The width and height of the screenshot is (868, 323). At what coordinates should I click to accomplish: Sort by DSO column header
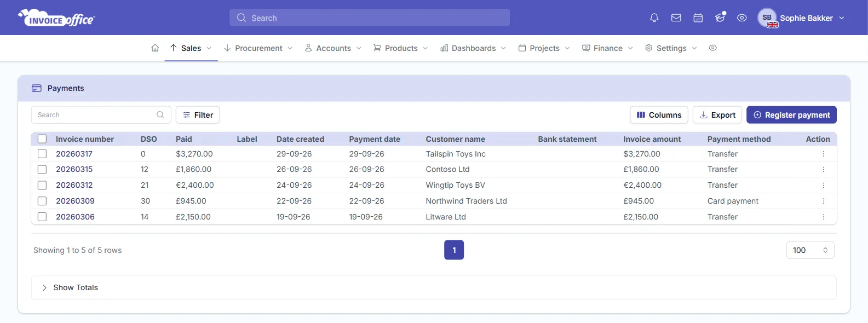(149, 139)
